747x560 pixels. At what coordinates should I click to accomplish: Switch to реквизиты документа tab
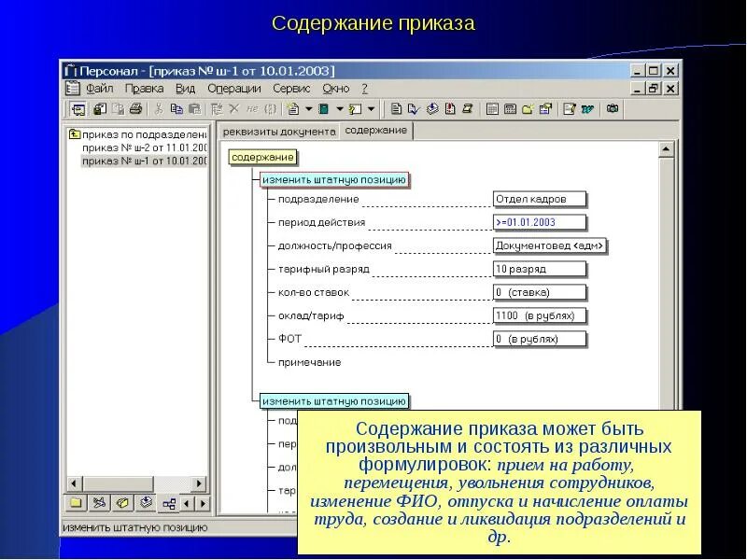[279, 132]
